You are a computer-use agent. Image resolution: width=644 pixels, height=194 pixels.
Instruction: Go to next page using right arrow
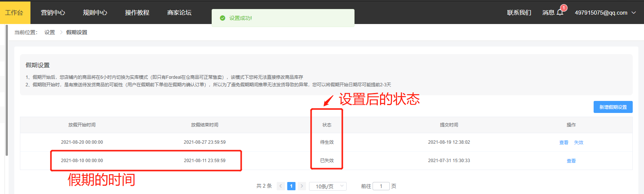pyautogui.click(x=302, y=186)
